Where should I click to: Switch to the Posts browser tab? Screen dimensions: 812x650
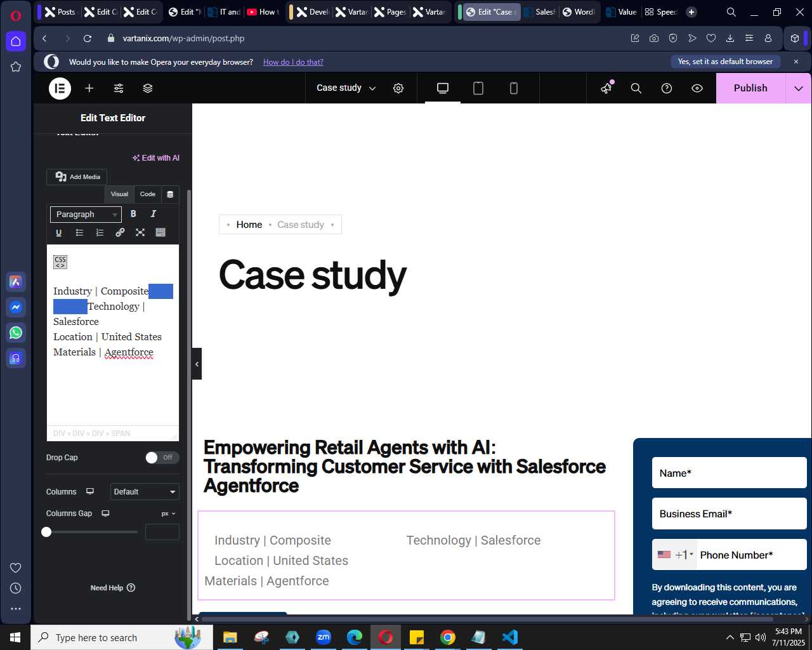pos(60,11)
